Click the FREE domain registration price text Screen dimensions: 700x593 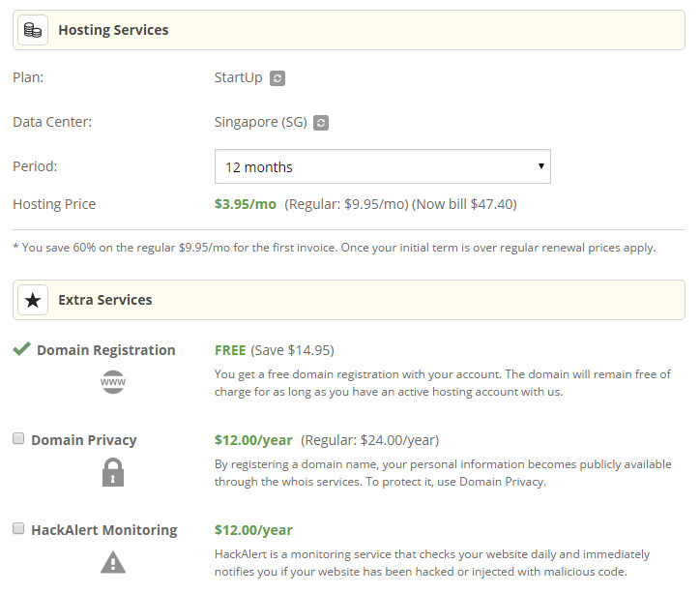230,350
